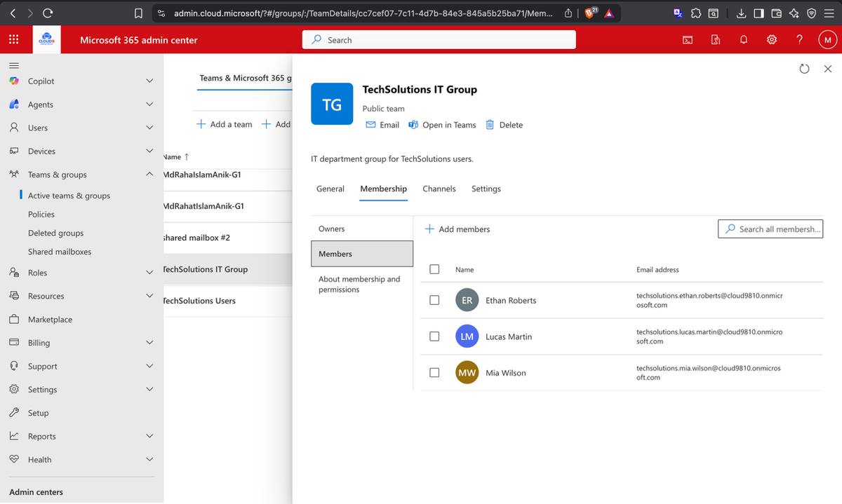Click the browser reload button

[48, 13]
